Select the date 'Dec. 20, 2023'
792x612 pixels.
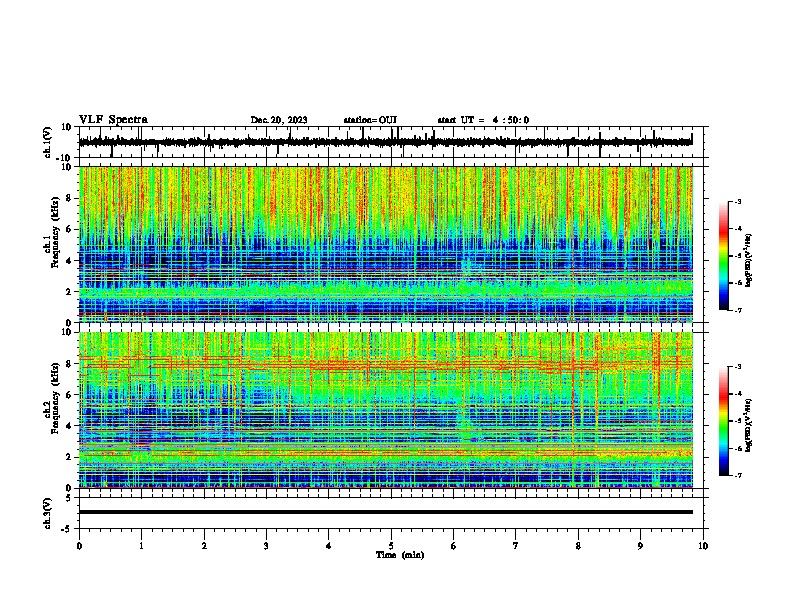(279, 120)
